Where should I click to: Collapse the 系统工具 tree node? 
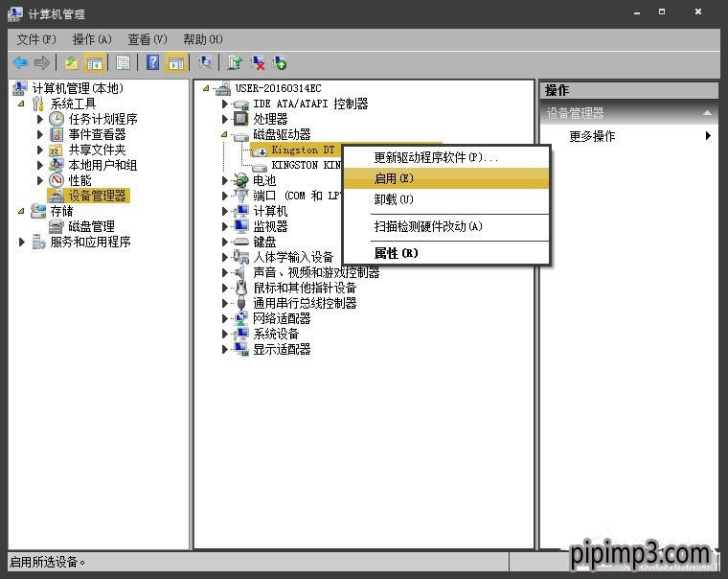[x=21, y=104]
